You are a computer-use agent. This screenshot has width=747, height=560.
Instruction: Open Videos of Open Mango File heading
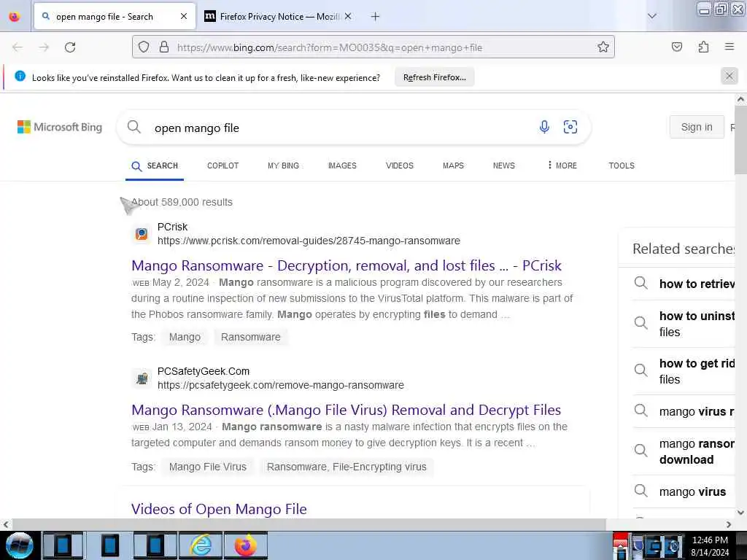tap(219, 509)
